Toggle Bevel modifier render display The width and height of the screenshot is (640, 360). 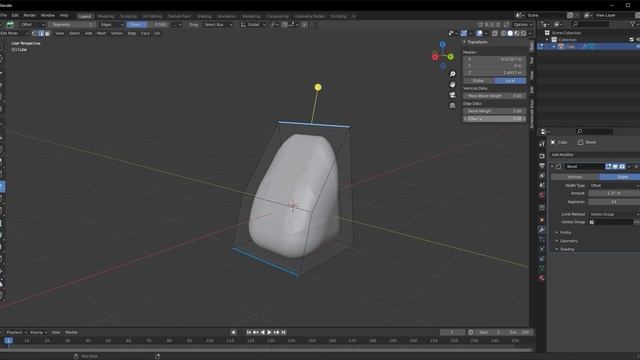click(x=622, y=167)
